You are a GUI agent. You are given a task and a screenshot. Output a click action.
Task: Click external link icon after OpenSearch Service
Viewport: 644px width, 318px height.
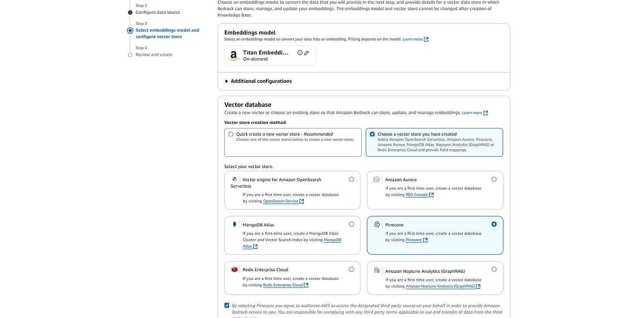pyautogui.click(x=302, y=201)
